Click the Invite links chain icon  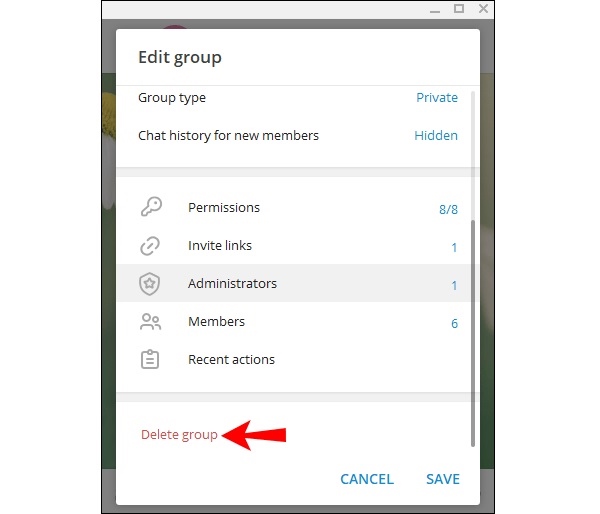click(150, 246)
